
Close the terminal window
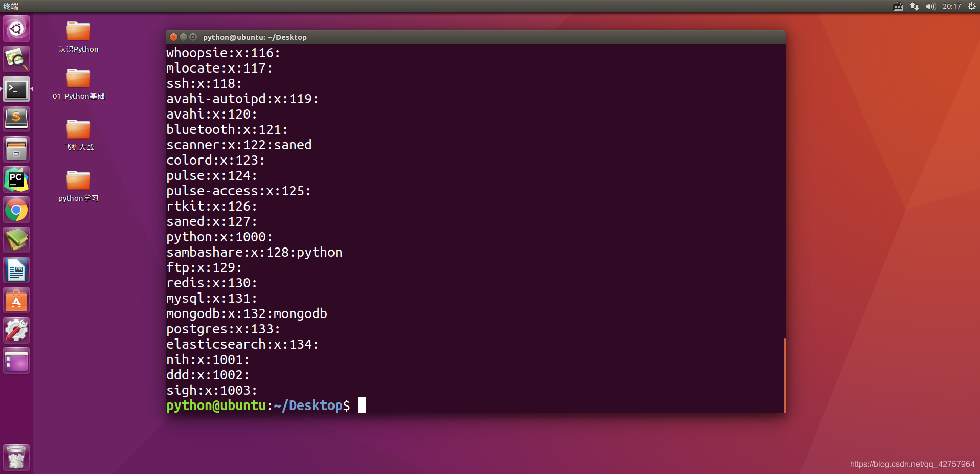(x=173, y=37)
